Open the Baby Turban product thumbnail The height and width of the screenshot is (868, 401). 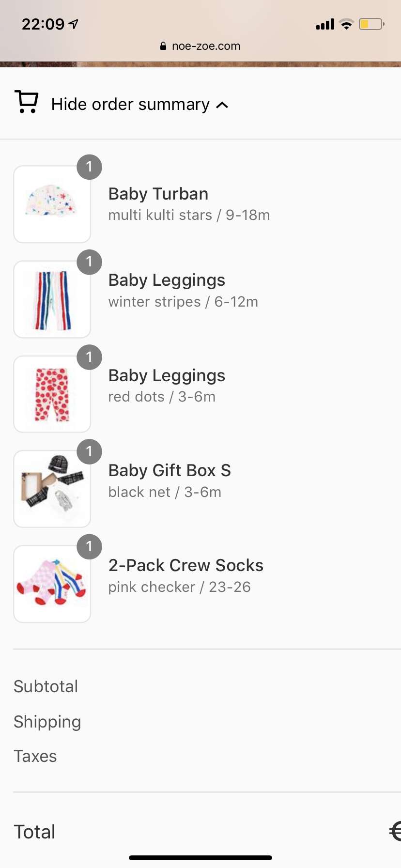click(52, 204)
